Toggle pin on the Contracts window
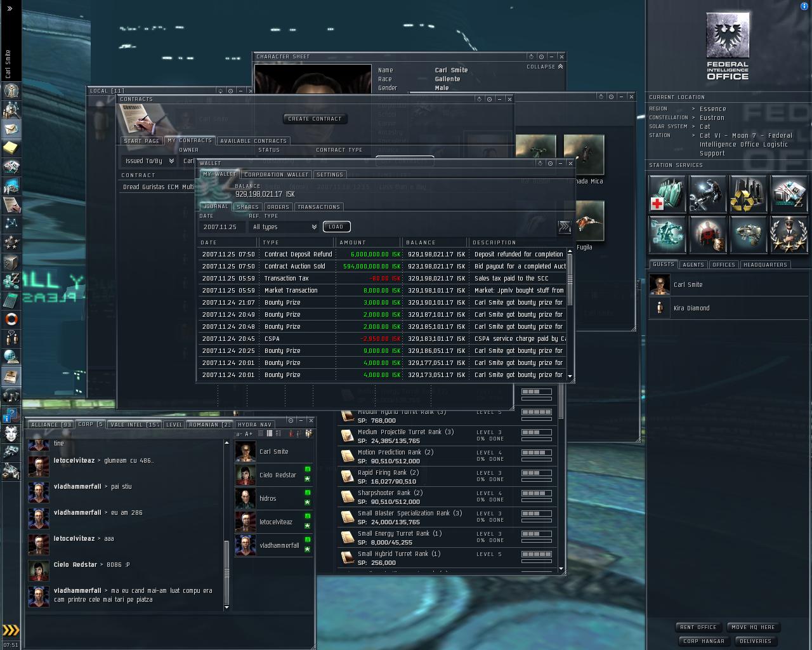 click(489, 99)
